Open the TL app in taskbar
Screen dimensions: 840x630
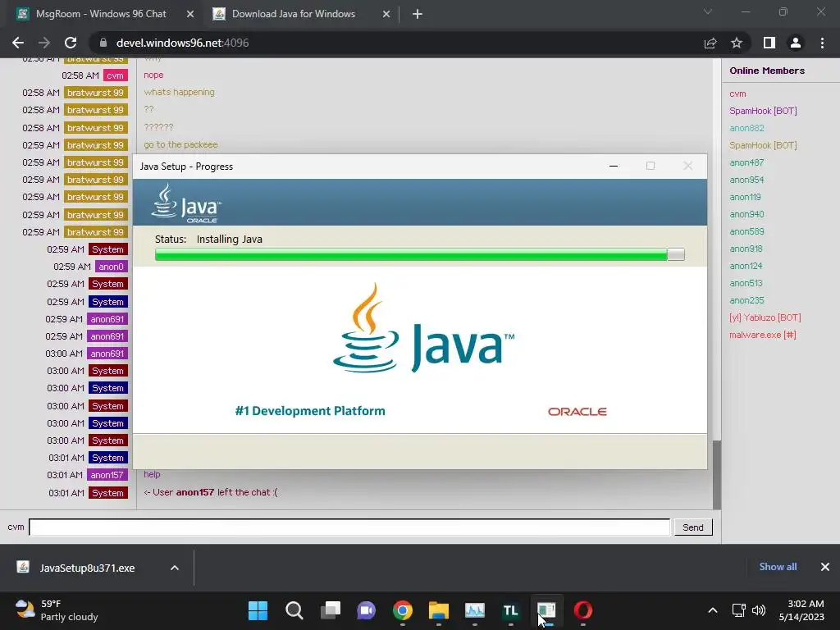tap(510, 610)
